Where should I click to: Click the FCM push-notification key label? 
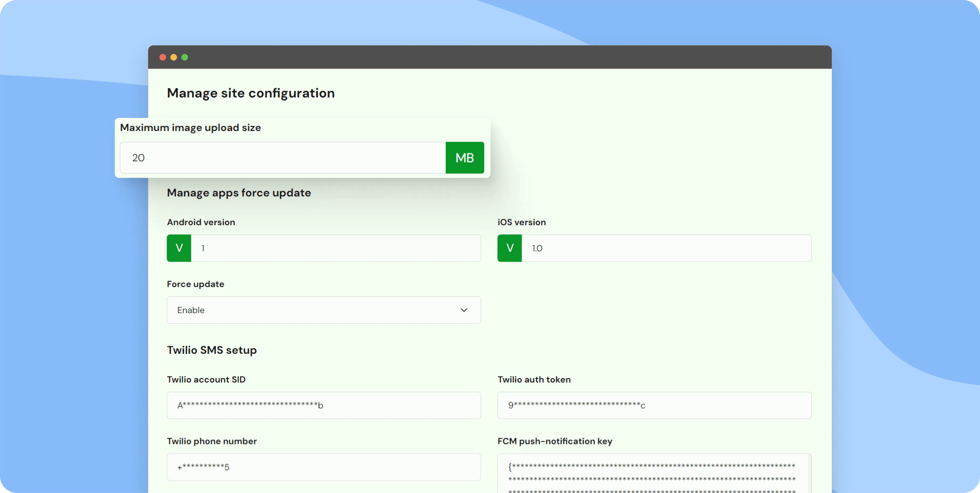pyautogui.click(x=555, y=441)
